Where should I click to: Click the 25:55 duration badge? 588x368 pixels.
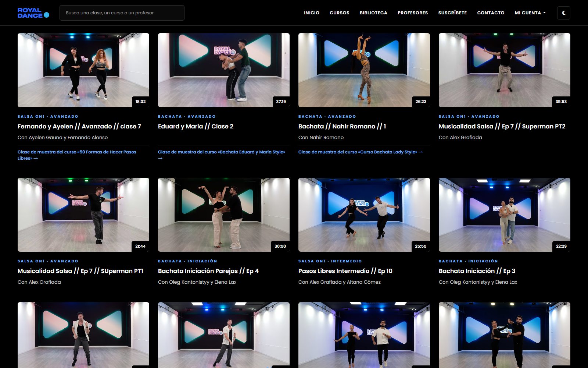point(421,246)
